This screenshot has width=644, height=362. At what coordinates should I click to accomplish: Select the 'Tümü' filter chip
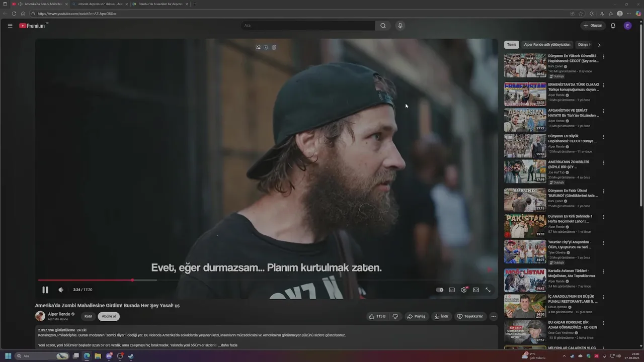click(x=512, y=45)
